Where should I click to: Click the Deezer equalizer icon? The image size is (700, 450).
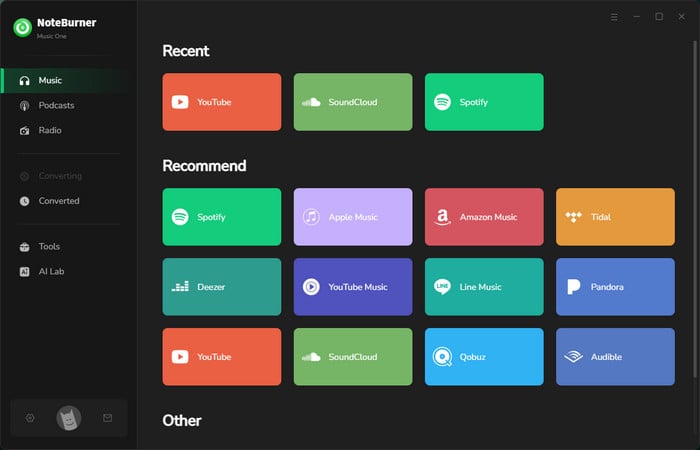[180, 287]
